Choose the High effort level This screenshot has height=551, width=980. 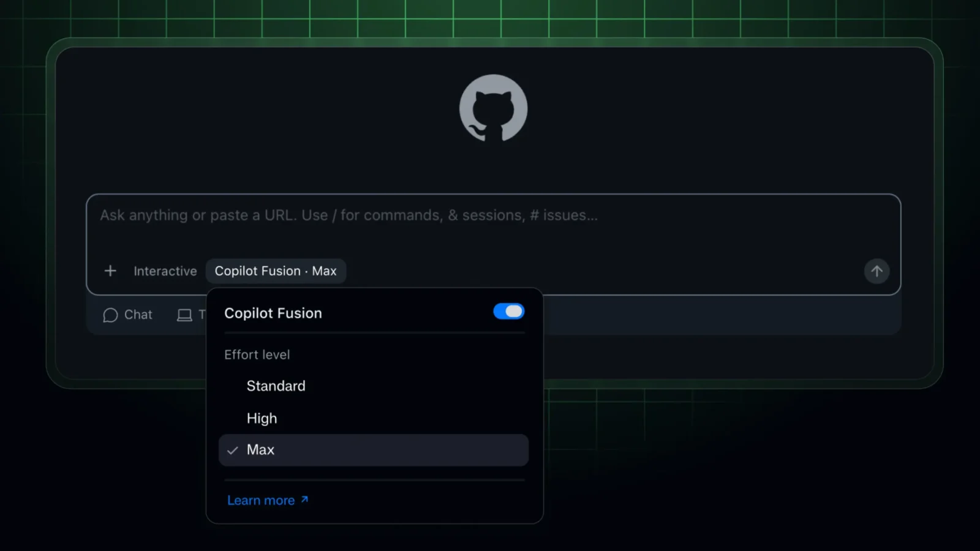tap(374, 418)
